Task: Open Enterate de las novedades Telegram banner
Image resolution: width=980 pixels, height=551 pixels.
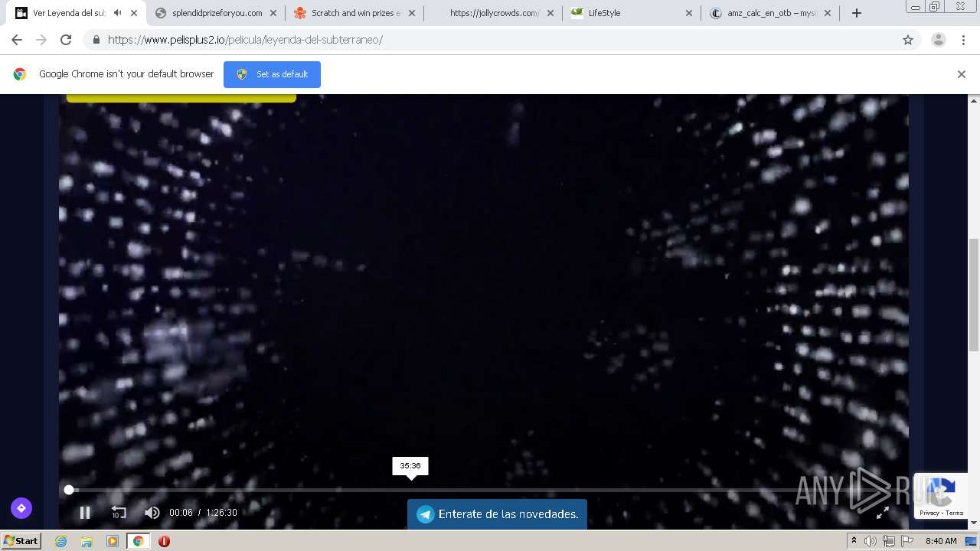Action: tap(497, 514)
